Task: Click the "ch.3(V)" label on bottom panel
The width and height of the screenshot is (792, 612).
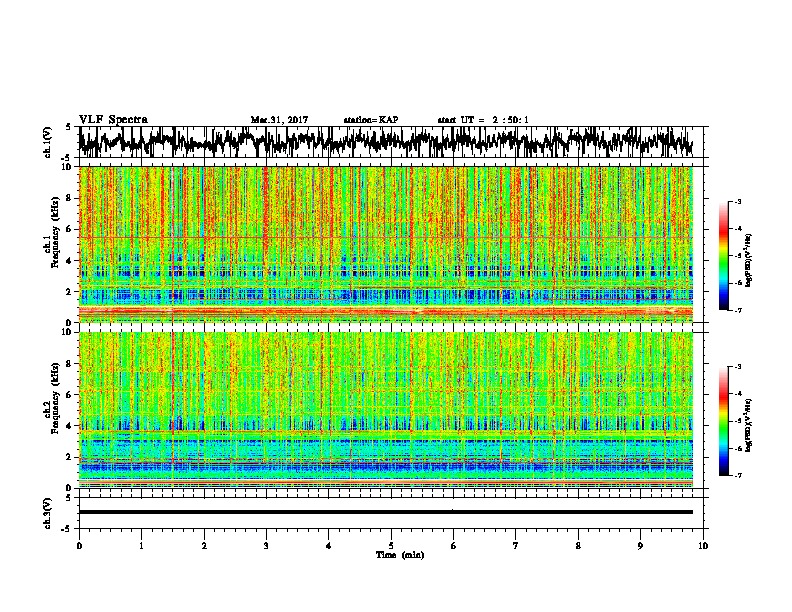Action: 48,513
